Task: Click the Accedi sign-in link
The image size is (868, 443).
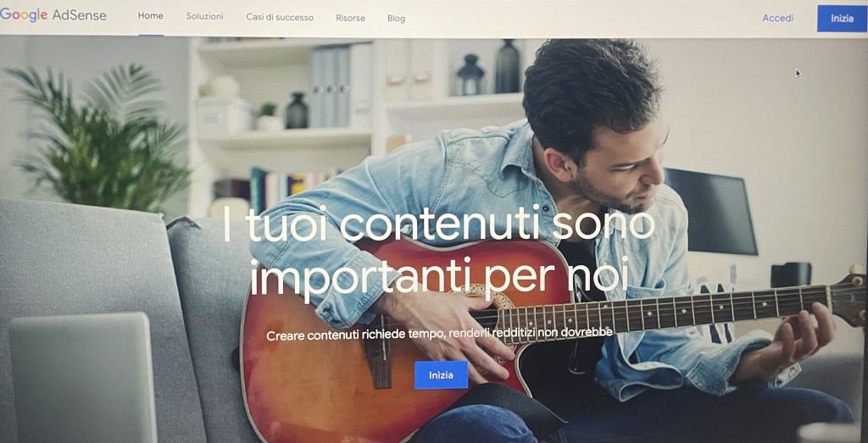Action: 778,19
